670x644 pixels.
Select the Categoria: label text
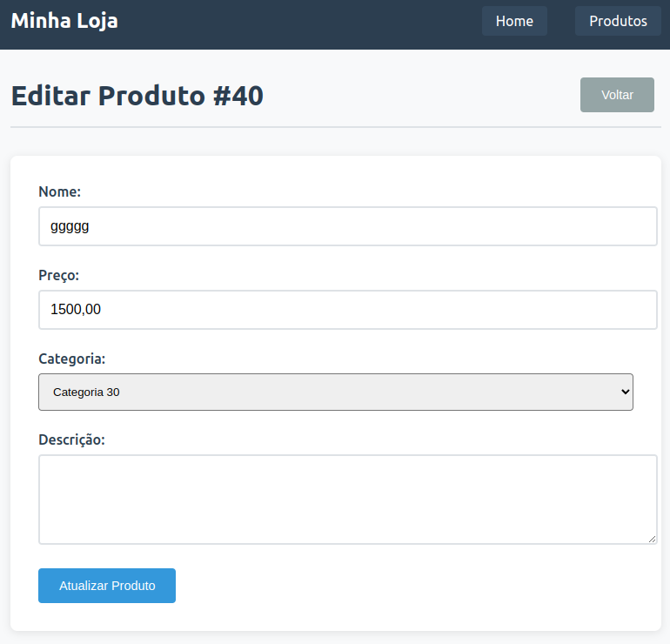tap(72, 359)
